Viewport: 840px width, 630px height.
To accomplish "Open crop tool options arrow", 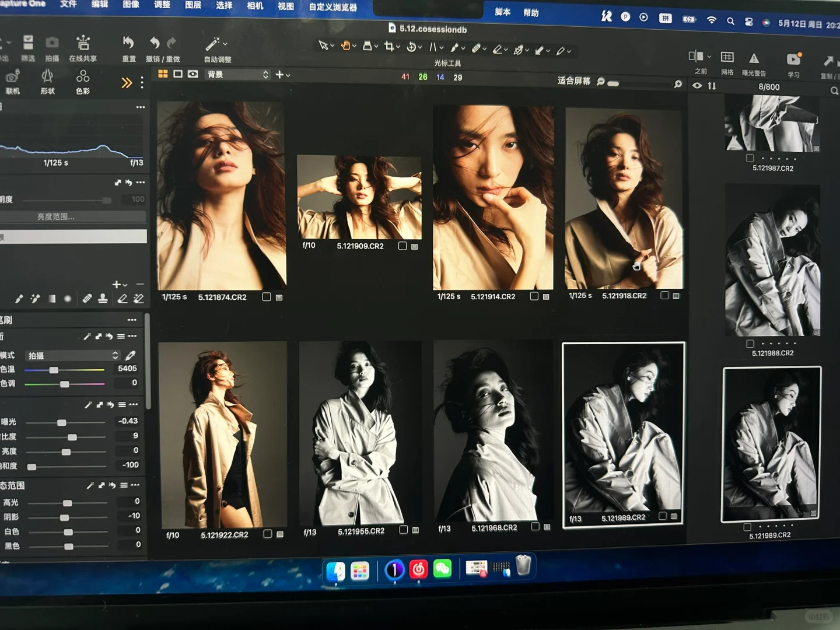I will [x=398, y=47].
